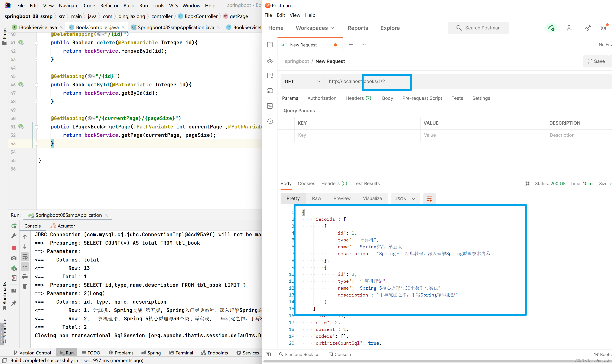Screen dimensions: 612x364
Task: Toggle soft-wrap icon in console toolbar
Action: point(25,257)
